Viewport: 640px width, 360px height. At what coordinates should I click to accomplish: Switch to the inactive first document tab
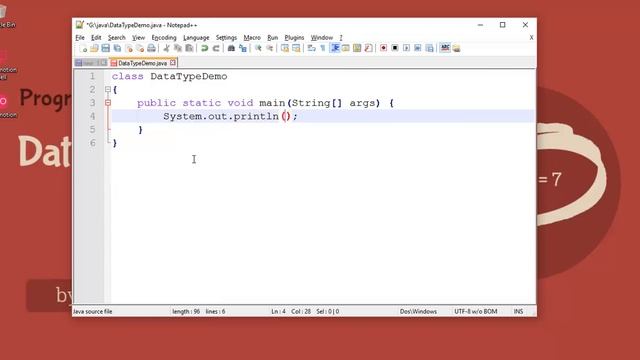[91, 63]
